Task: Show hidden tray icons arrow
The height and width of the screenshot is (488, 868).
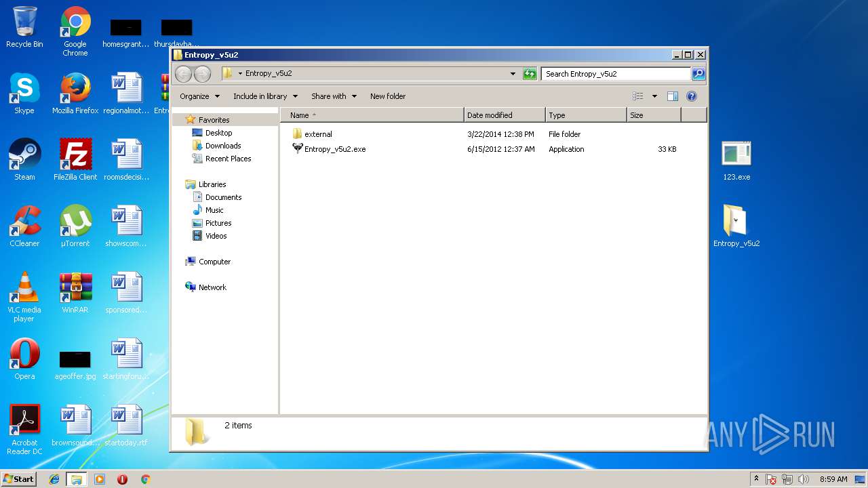Action: point(756,479)
